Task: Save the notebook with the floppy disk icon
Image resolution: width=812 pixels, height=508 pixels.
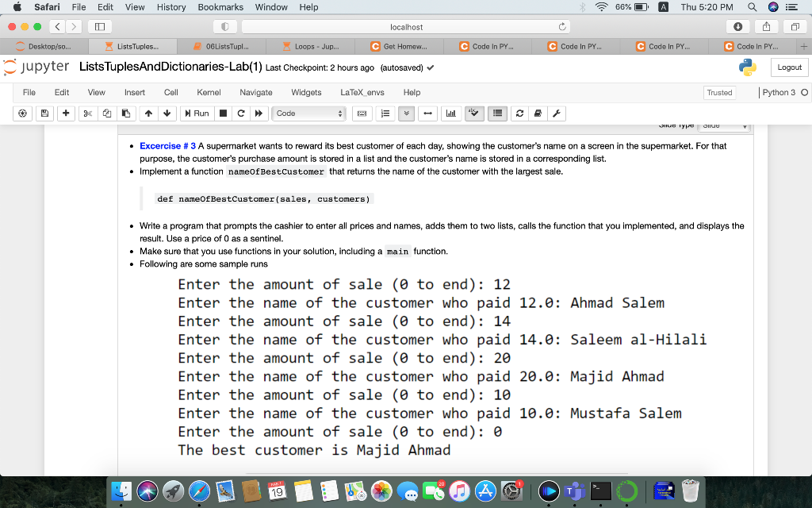Action: 44,113
